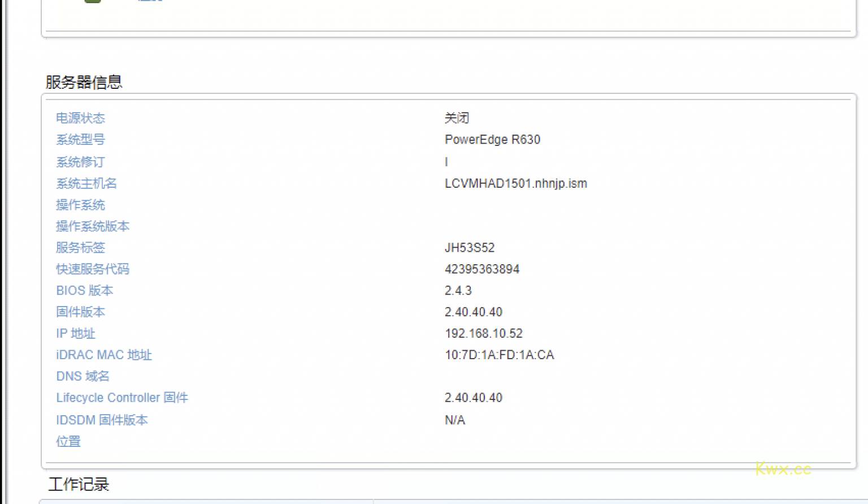Select the IDSDM 固件版本 link
The width and height of the screenshot is (868, 504).
(102, 420)
